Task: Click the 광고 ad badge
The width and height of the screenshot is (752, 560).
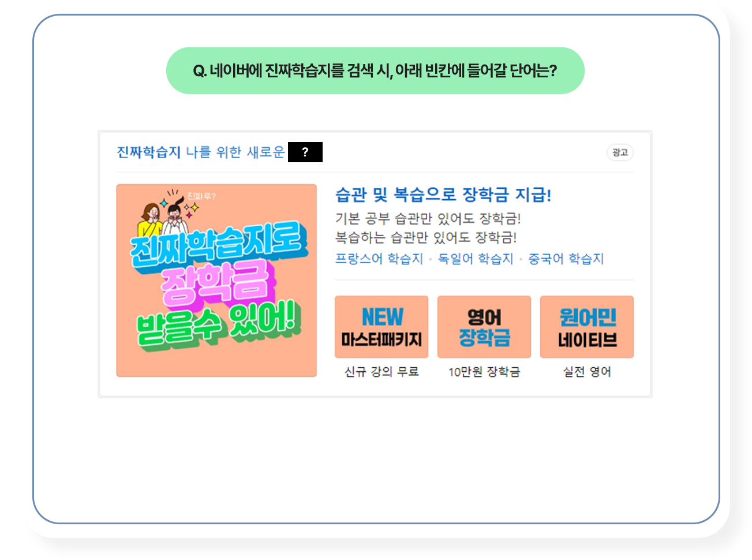Action: point(620,152)
